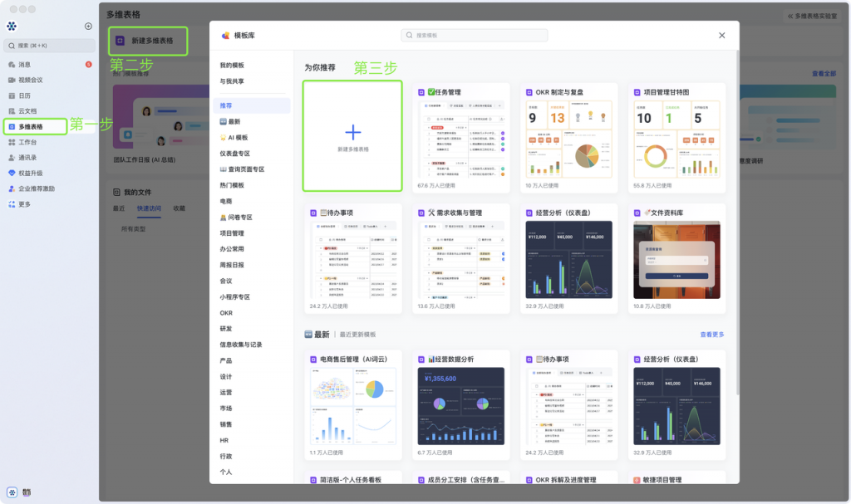Open Workplace (工作台) in the sidebar
Viewport: 851px width, 504px height.
[x=27, y=142]
